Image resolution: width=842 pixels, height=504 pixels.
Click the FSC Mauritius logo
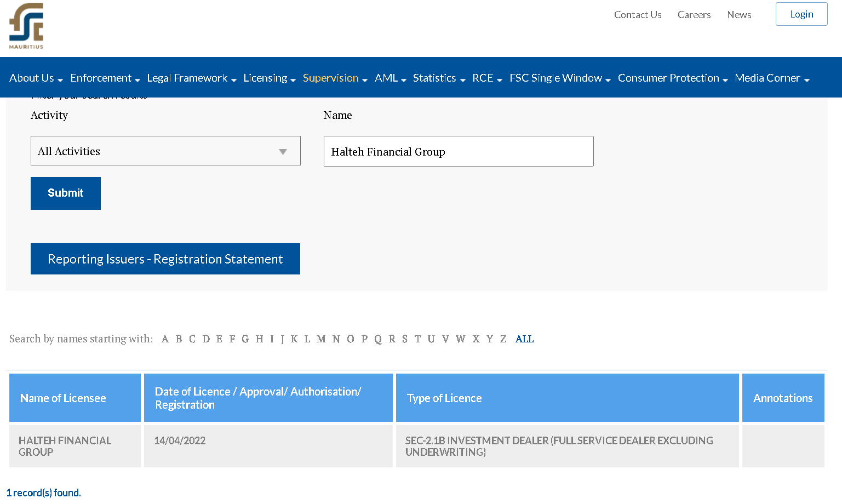(26, 26)
